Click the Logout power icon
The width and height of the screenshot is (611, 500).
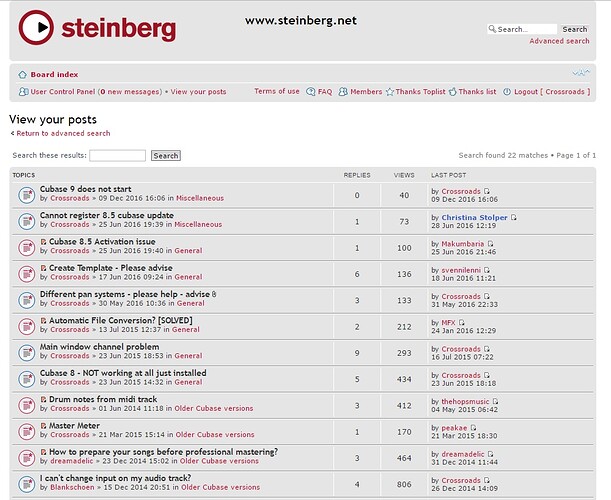click(x=507, y=92)
